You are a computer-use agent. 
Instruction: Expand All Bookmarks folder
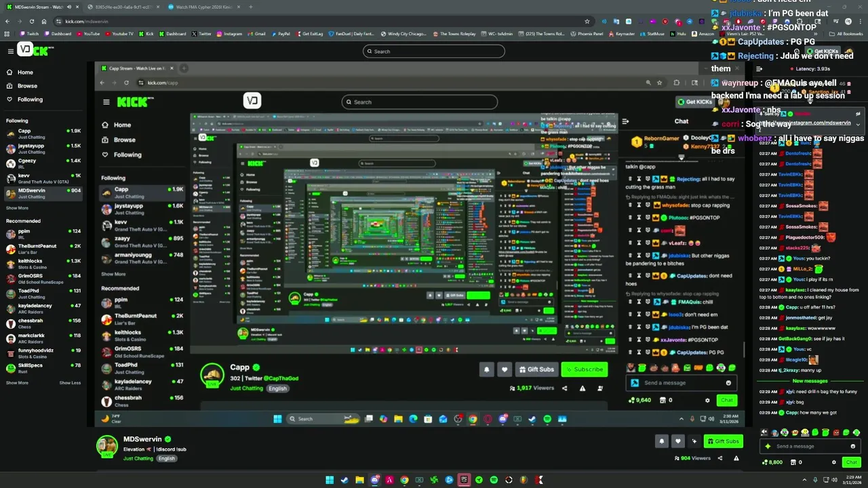click(x=846, y=33)
